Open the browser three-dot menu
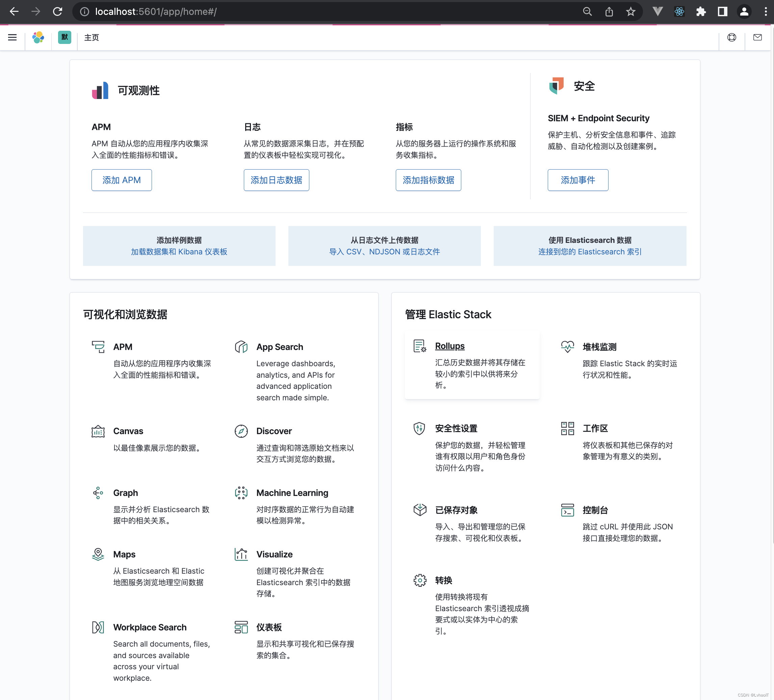774x700 pixels. (x=765, y=11)
